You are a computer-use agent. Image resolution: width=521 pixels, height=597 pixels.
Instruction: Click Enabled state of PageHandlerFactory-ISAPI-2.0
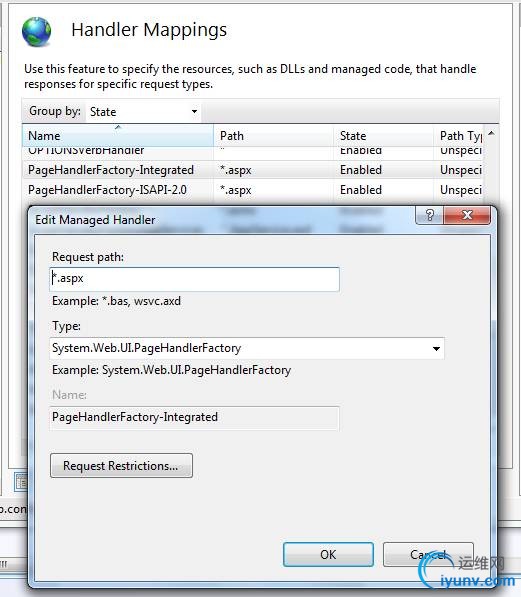[x=361, y=190]
